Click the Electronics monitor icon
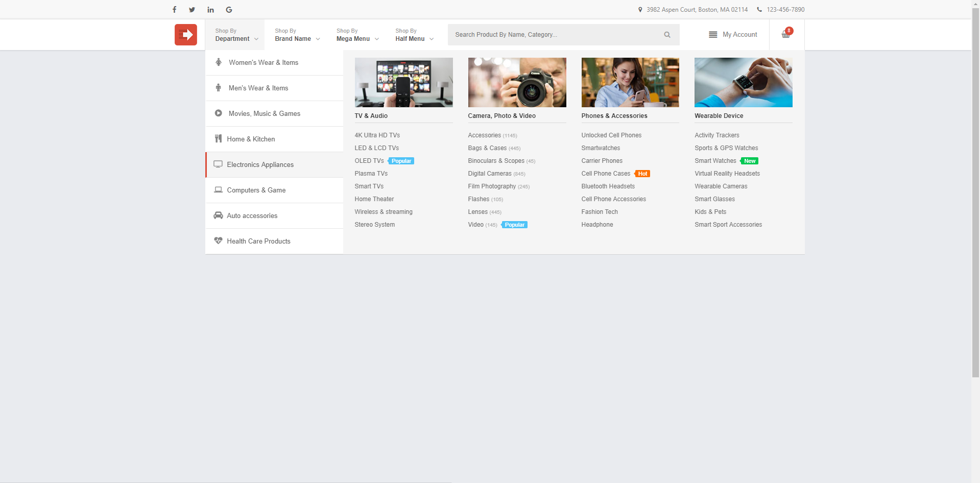This screenshot has height=483, width=980. pyautogui.click(x=218, y=164)
